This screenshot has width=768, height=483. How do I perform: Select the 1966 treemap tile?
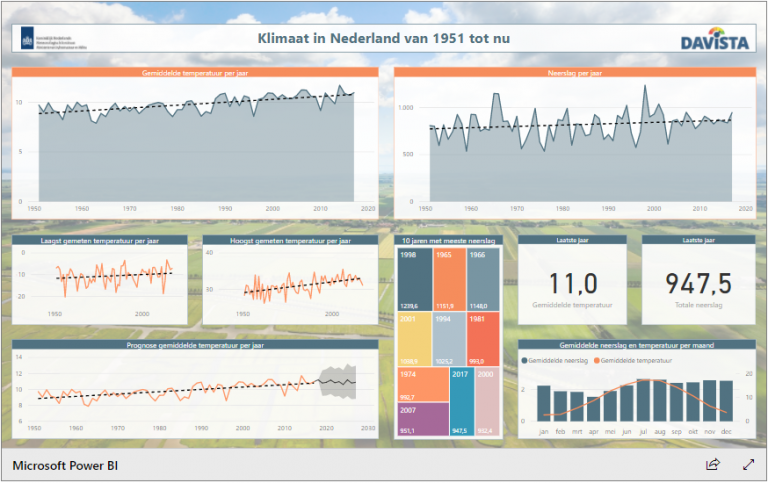point(483,279)
